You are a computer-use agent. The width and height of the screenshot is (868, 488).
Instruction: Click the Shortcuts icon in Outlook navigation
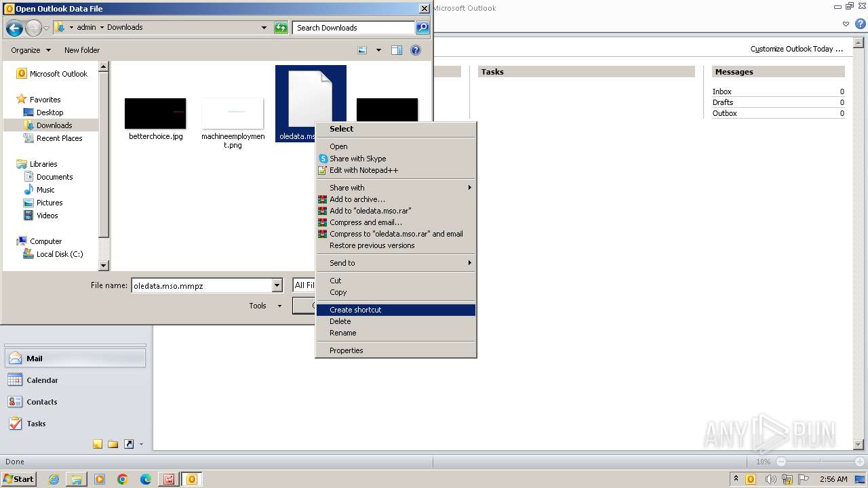click(129, 444)
